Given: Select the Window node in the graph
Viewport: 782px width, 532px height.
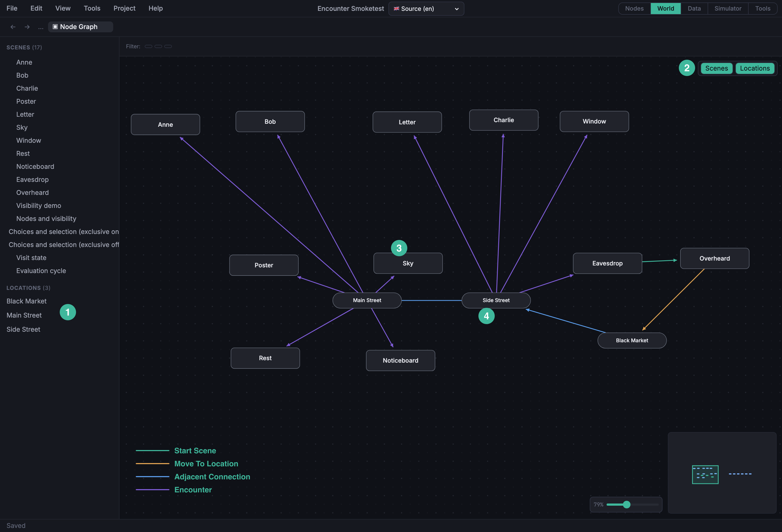Looking at the screenshot, I should 594,121.
